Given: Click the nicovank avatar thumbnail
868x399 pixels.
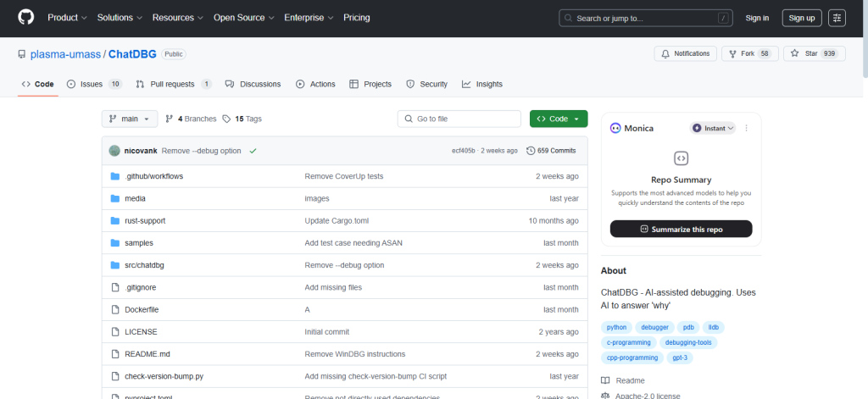Looking at the screenshot, I should 114,151.
